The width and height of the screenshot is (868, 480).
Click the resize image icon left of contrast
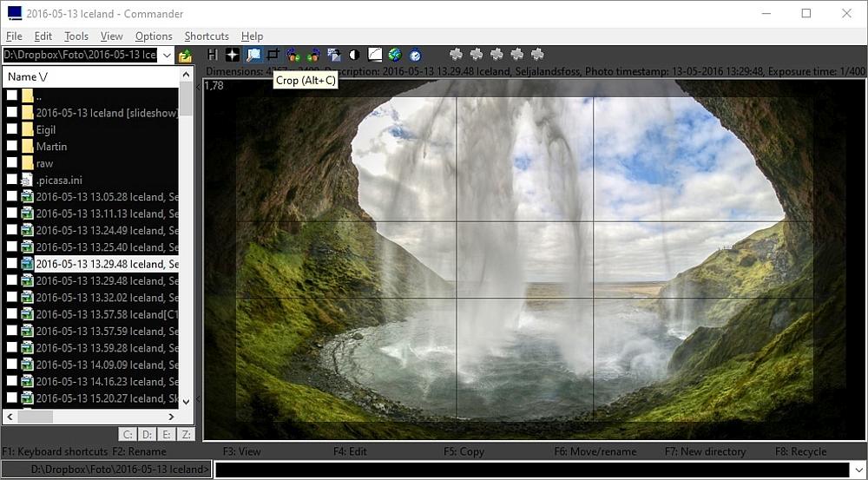334,55
